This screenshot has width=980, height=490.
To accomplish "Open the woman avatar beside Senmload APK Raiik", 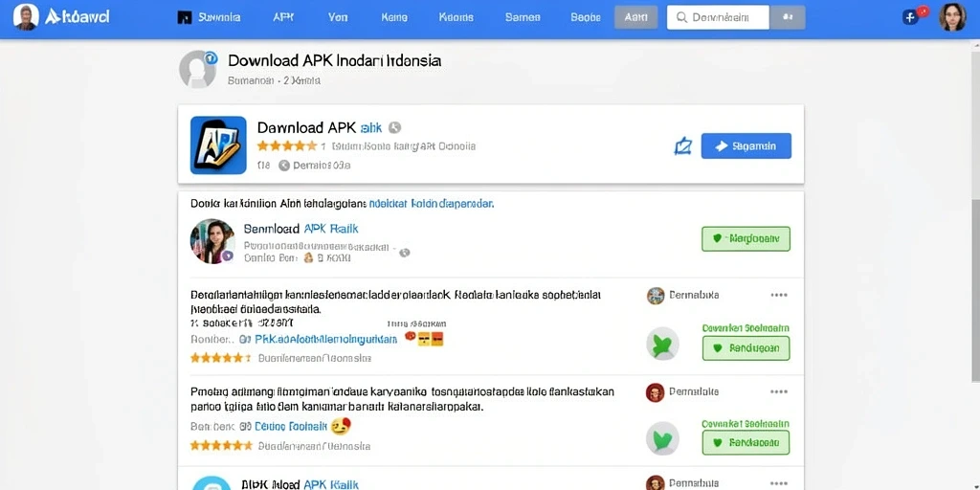I will pos(212,241).
